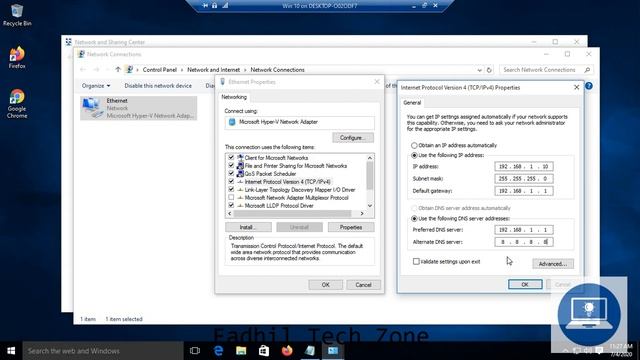
Task: Toggle QoS Packet Scheduler checkbox
Action: click(231, 173)
